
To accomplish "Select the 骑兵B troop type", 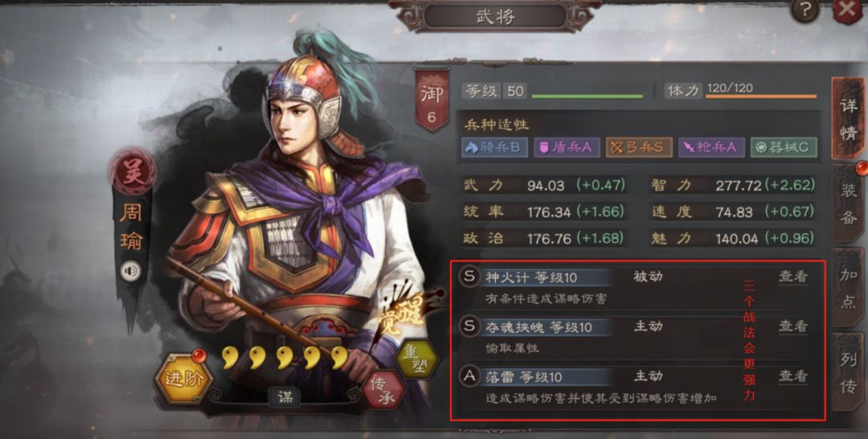I will tap(494, 147).
